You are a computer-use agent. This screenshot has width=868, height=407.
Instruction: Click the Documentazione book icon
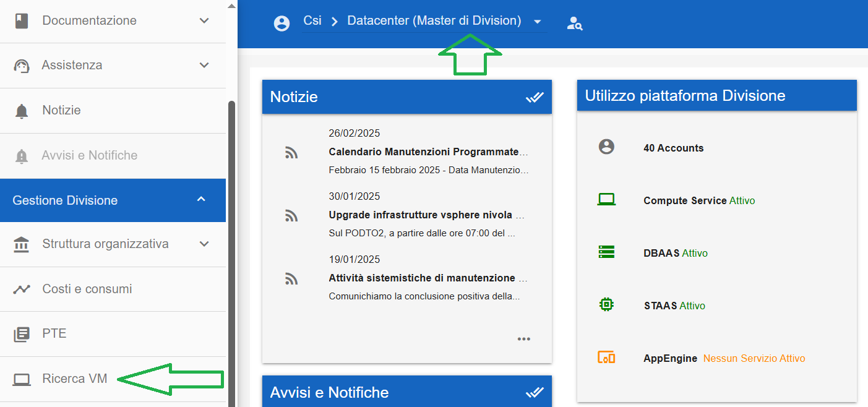[x=22, y=21]
